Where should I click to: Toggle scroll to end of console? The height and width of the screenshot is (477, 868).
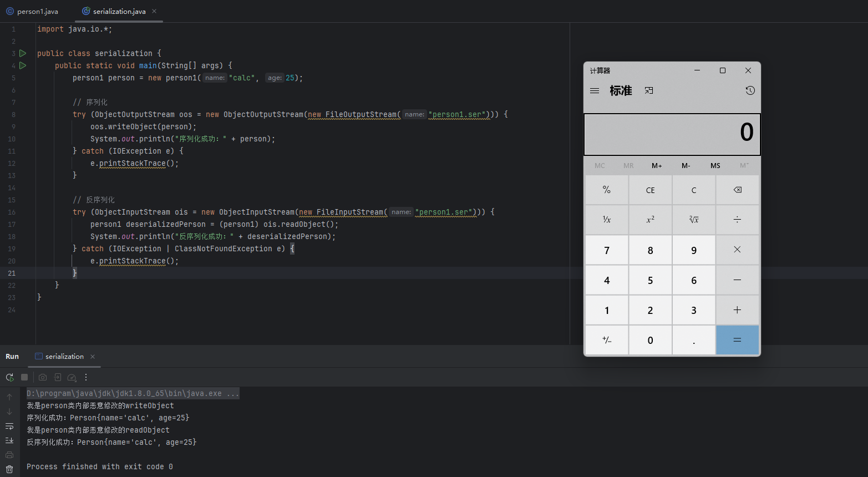(x=9, y=440)
